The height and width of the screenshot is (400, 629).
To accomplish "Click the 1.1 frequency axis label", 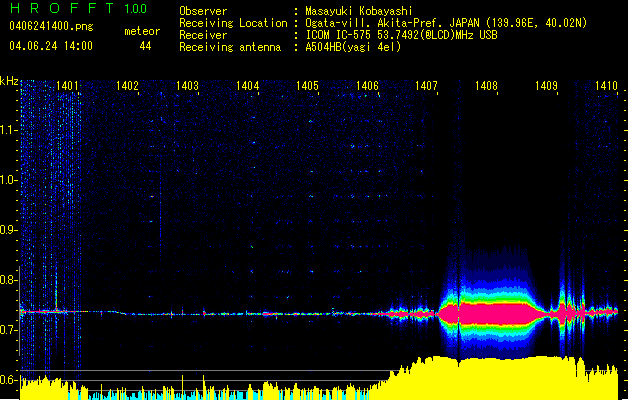I will point(8,130).
